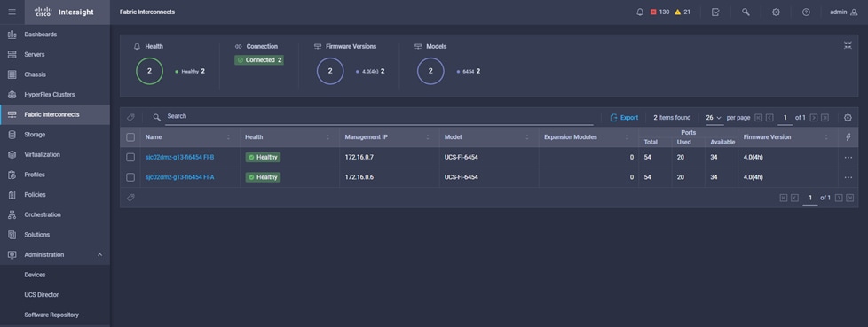Open Chassis in the sidebar

click(x=55, y=74)
